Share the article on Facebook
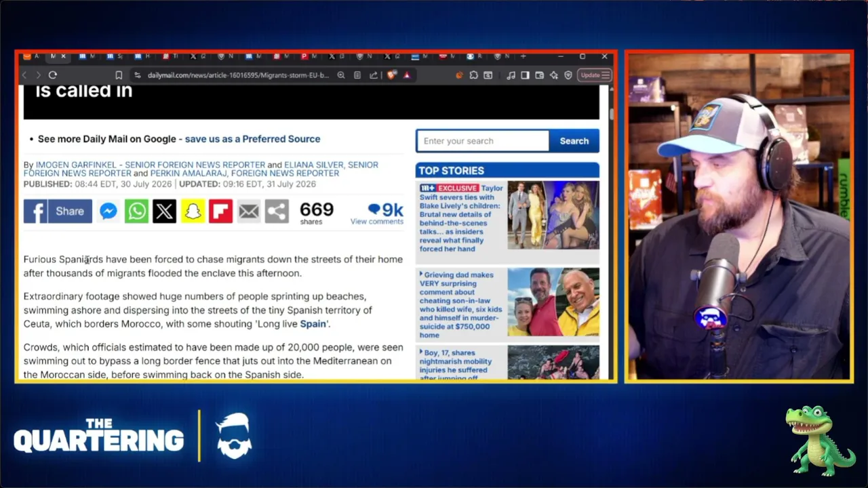The image size is (868, 488). (x=58, y=211)
